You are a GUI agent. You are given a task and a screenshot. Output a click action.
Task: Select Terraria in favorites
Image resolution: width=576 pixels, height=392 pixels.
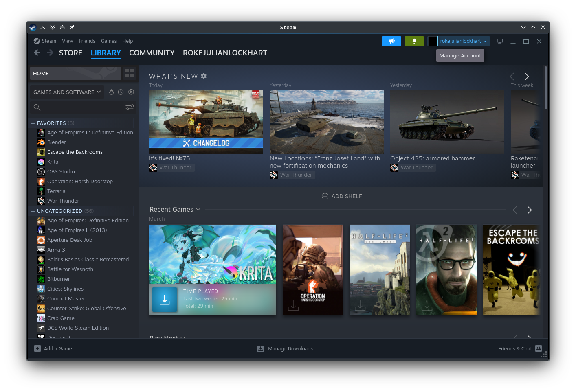pyautogui.click(x=56, y=191)
